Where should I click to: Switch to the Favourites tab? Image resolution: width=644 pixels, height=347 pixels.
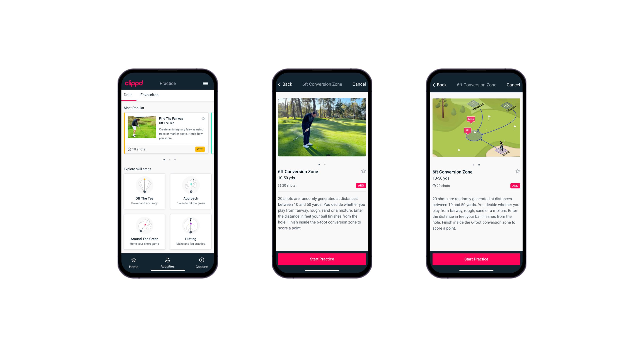[x=150, y=95]
